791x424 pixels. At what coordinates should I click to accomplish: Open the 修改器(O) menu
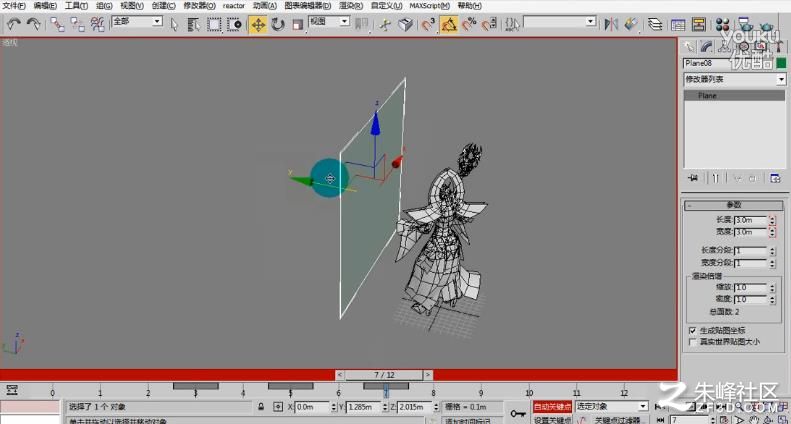[199, 6]
